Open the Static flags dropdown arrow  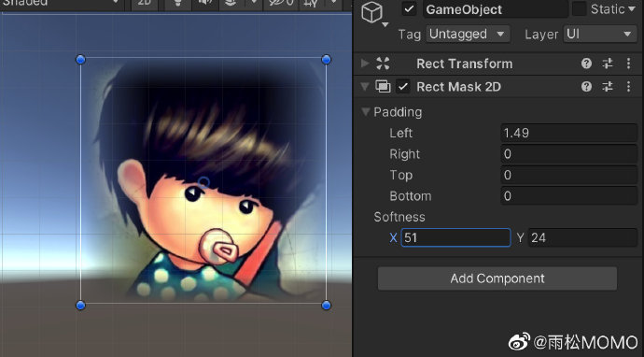[632, 9]
